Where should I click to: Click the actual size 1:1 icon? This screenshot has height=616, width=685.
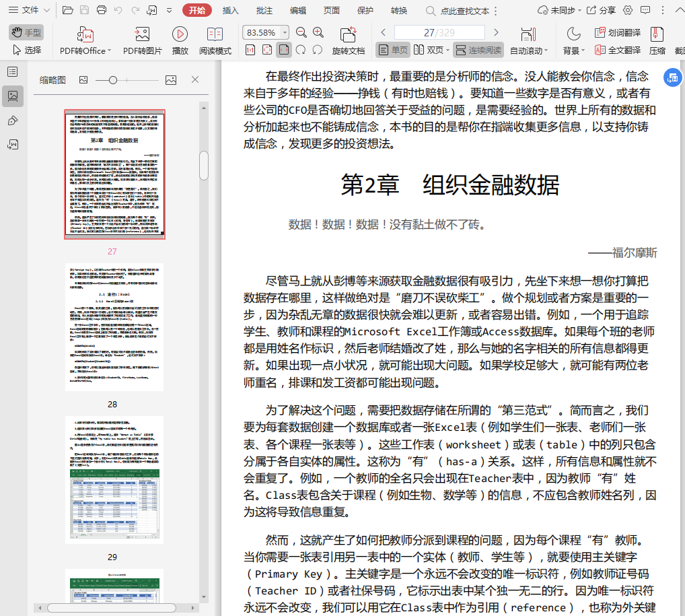pos(250,50)
